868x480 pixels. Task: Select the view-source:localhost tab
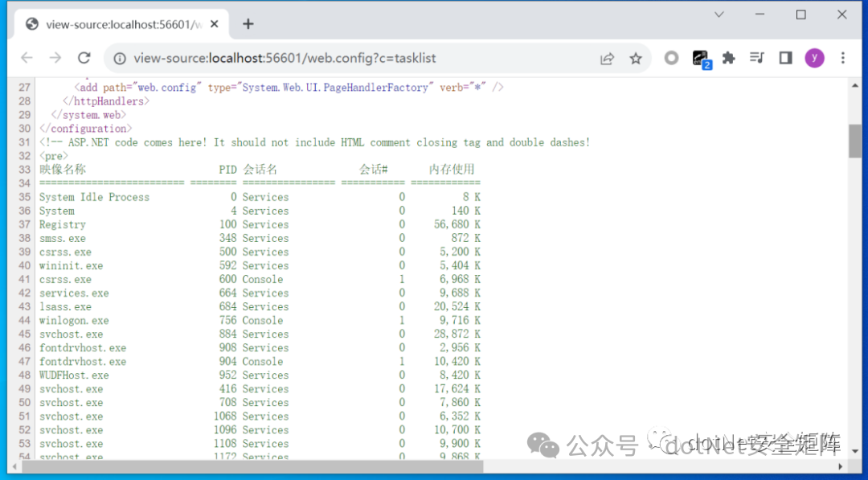tap(121, 24)
